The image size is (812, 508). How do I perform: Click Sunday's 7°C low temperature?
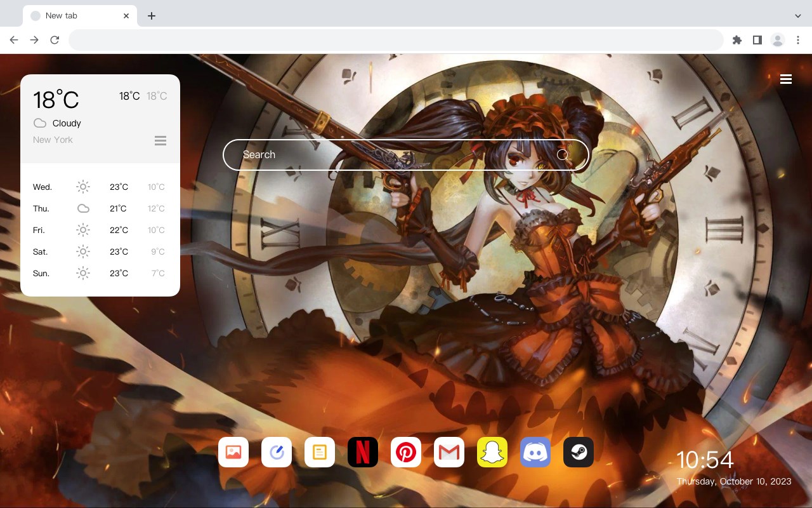[x=158, y=273]
